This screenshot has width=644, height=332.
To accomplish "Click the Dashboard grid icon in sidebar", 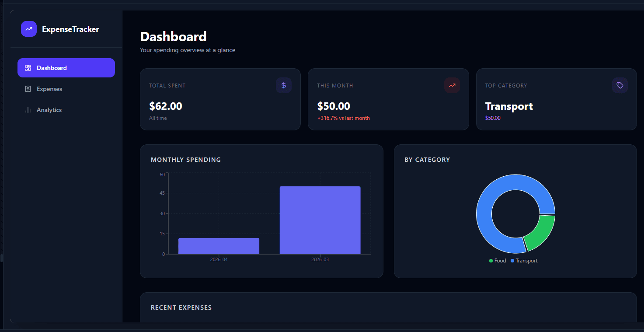I will point(28,68).
